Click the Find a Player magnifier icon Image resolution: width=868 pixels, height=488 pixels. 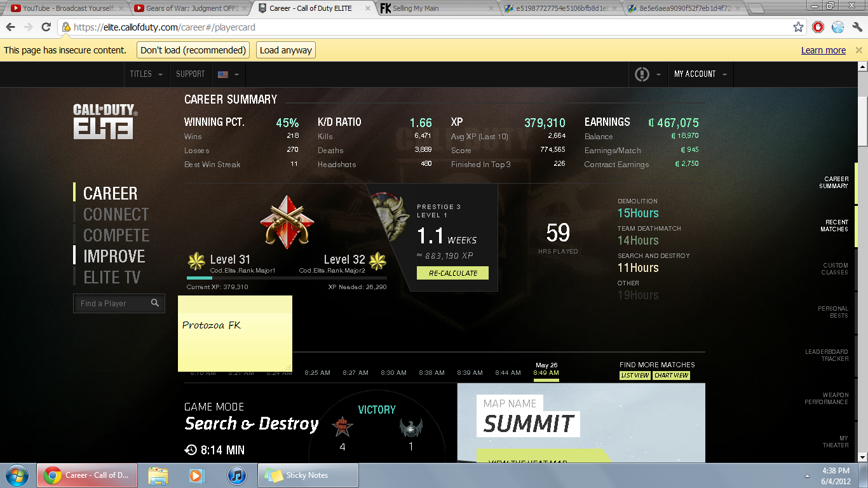[x=155, y=303]
